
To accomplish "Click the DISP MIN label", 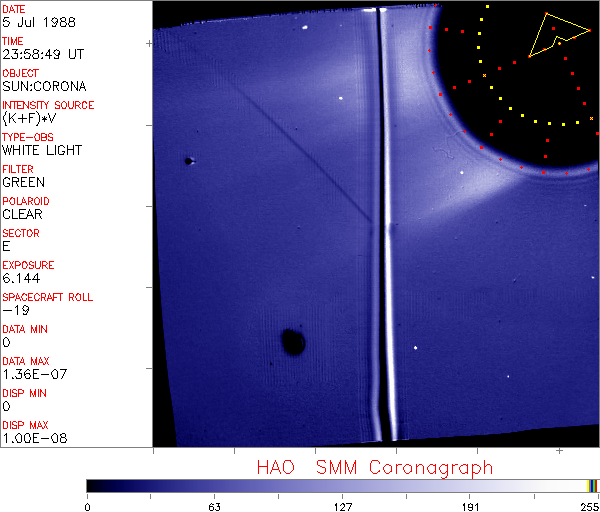I will 24,393.
